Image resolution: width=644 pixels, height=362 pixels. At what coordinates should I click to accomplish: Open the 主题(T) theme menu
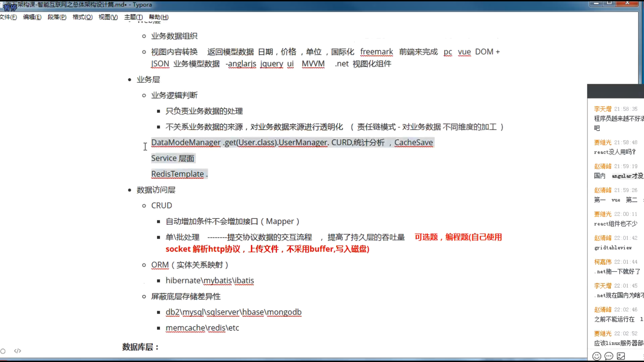(x=133, y=17)
